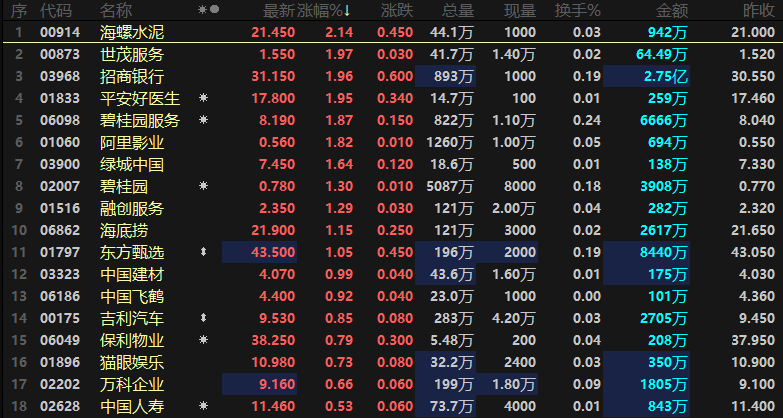Sort by the 涨跌 column header
Viewport: 783px width, 418px height.
[x=397, y=10]
